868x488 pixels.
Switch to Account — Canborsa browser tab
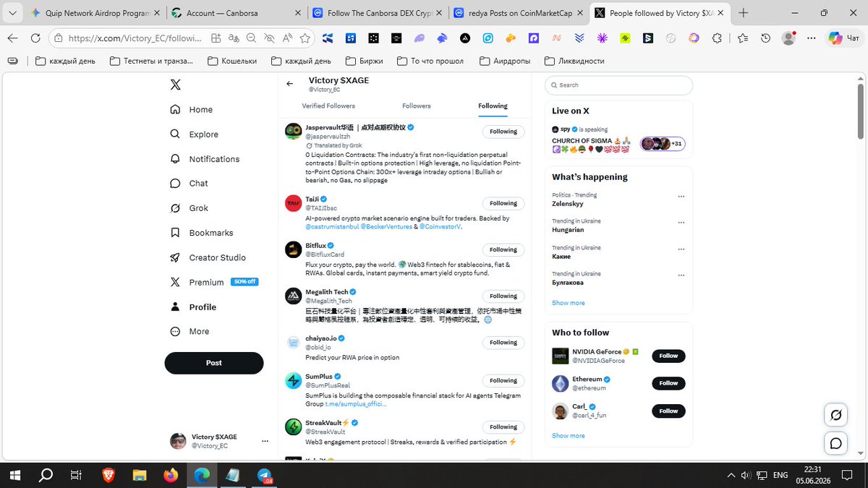pyautogui.click(x=235, y=13)
